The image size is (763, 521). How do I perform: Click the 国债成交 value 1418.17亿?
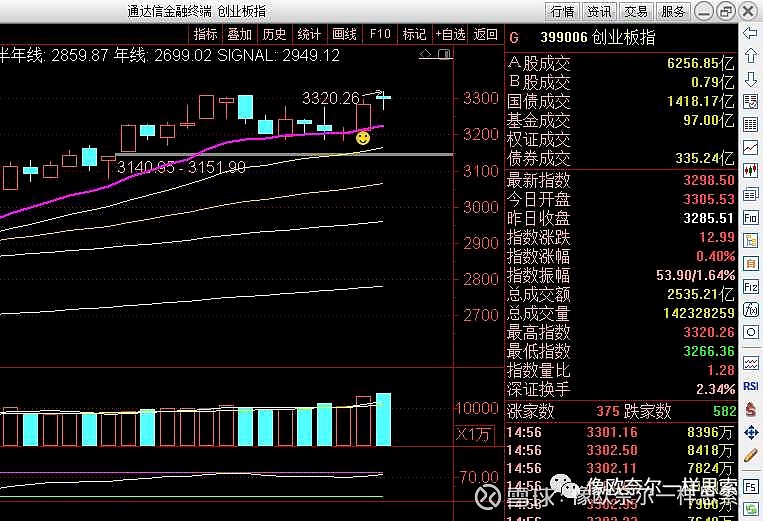pyautogui.click(x=701, y=101)
